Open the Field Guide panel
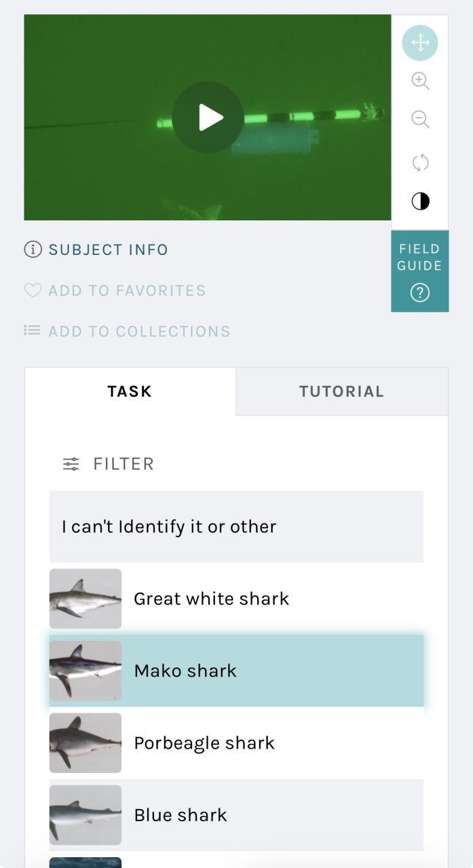Viewport: 473px width, 868px height. click(419, 271)
